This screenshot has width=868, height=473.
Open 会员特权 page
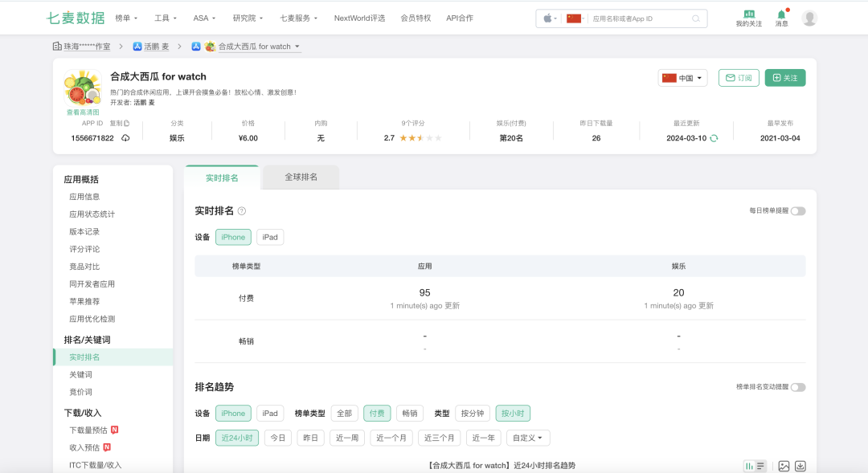pyautogui.click(x=416, y=18)
